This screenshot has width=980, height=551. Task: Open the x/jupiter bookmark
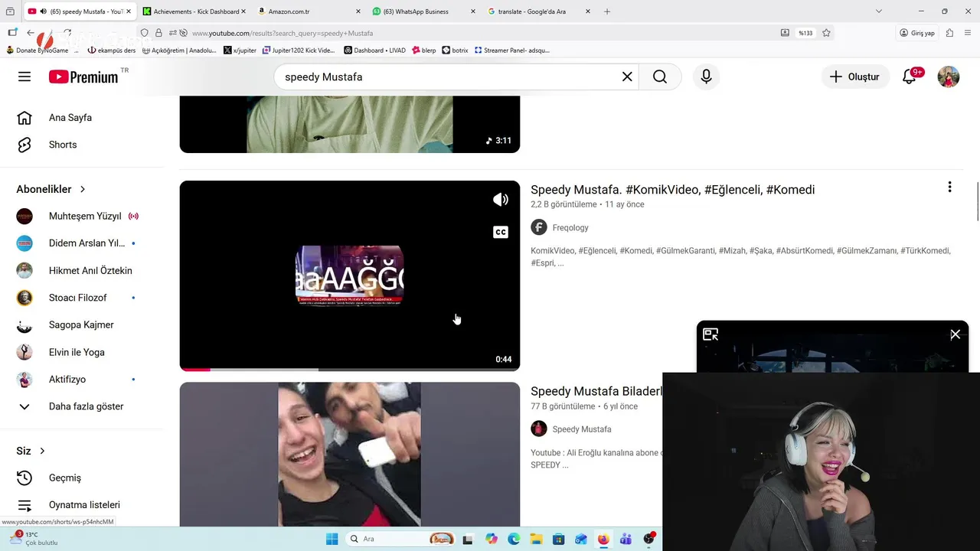(240, 51)
